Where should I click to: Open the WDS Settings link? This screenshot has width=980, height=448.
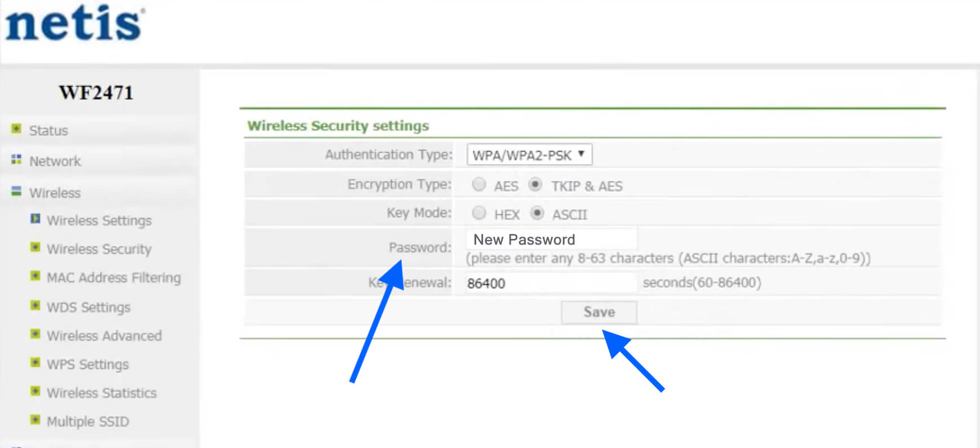pos(88,307)
